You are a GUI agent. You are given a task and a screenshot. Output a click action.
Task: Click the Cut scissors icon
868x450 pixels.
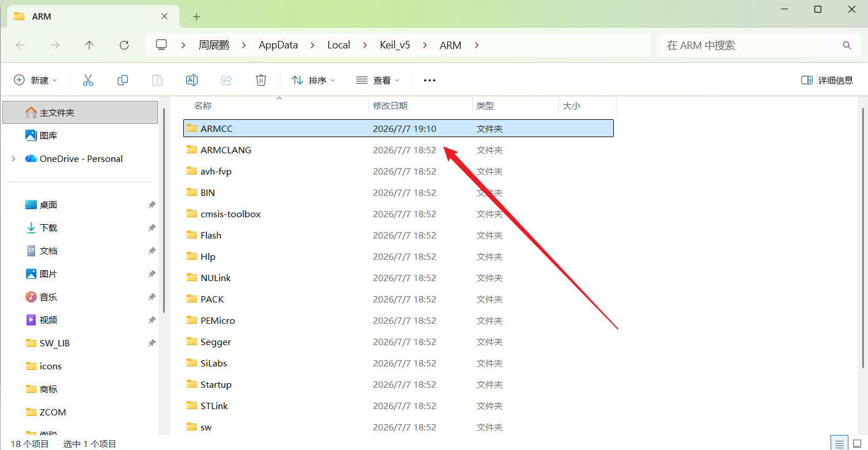click(x=88, y=80)
